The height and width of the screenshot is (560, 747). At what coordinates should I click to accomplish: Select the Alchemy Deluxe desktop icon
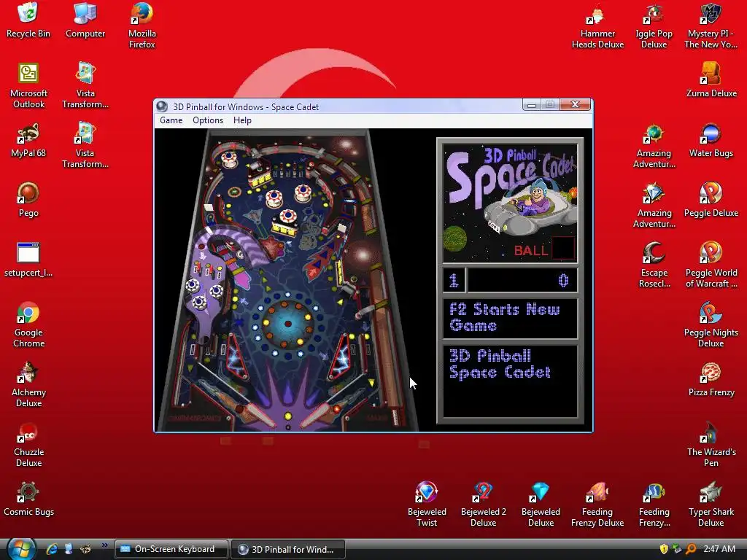[28, 384]
